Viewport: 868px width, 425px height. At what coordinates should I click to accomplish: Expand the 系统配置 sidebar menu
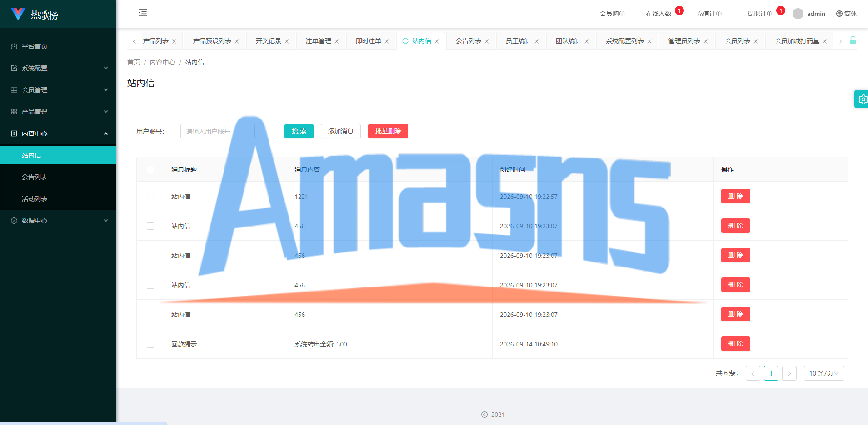coord(58,68)
